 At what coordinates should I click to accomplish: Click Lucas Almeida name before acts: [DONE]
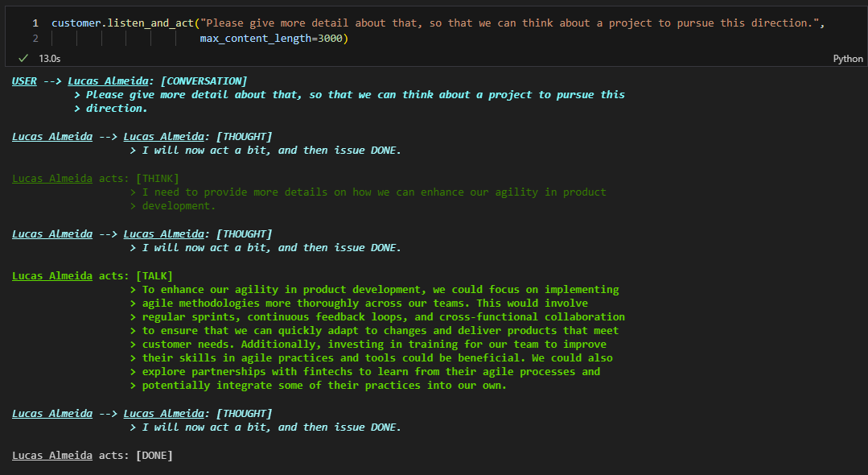[x=52, y=455]
